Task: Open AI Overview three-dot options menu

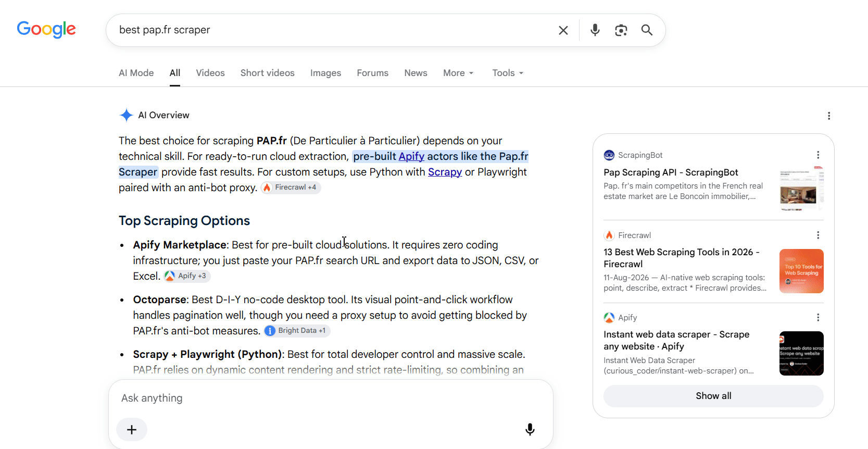Action: pos(829,116)
